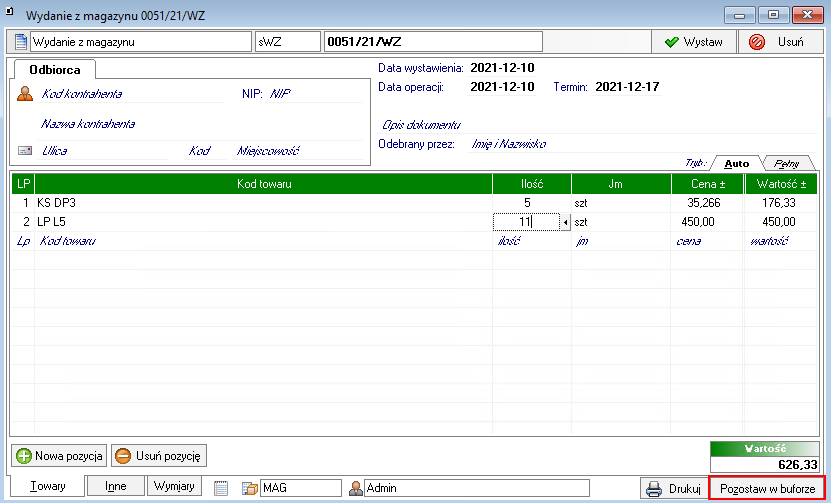
Task: Click the notepad icon next to Wymiary
Action: coord(221,488)
